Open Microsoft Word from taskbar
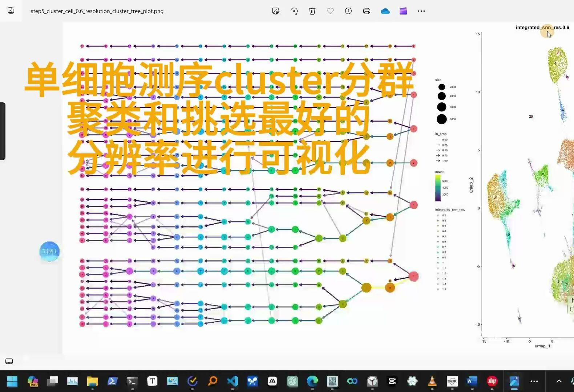The width and height of the screenshot is (574, 392). [x=472, y=381]
